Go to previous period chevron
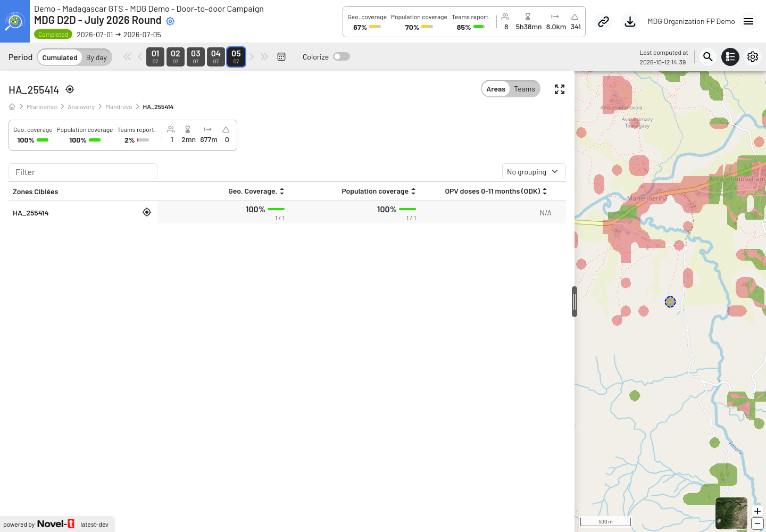Image resolution: width=766 pixels, height=532 pixels. pyautogui.click(x=140, y=57)
